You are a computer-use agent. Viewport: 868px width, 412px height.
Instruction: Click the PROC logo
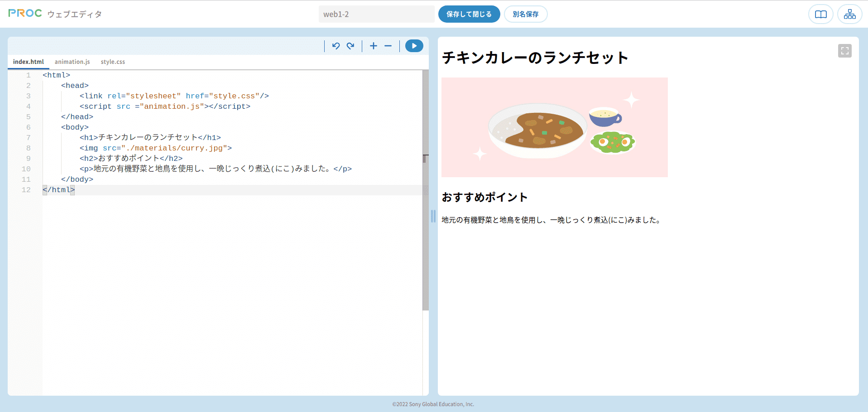tap(25, 14)
